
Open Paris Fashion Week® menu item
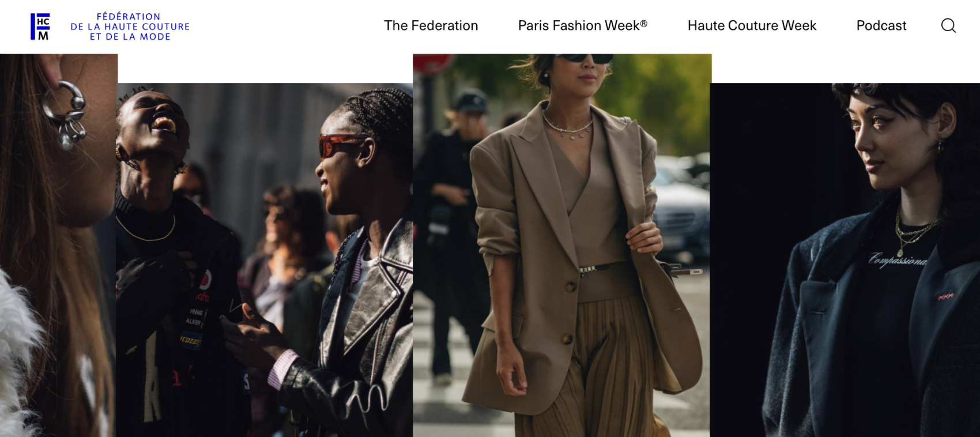[x=583, y=25]
